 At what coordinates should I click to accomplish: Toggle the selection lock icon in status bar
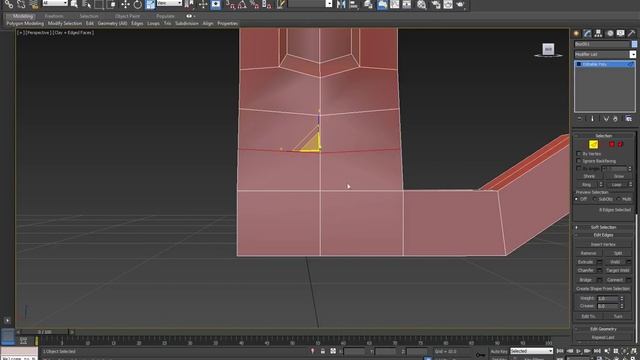point(323,351)
